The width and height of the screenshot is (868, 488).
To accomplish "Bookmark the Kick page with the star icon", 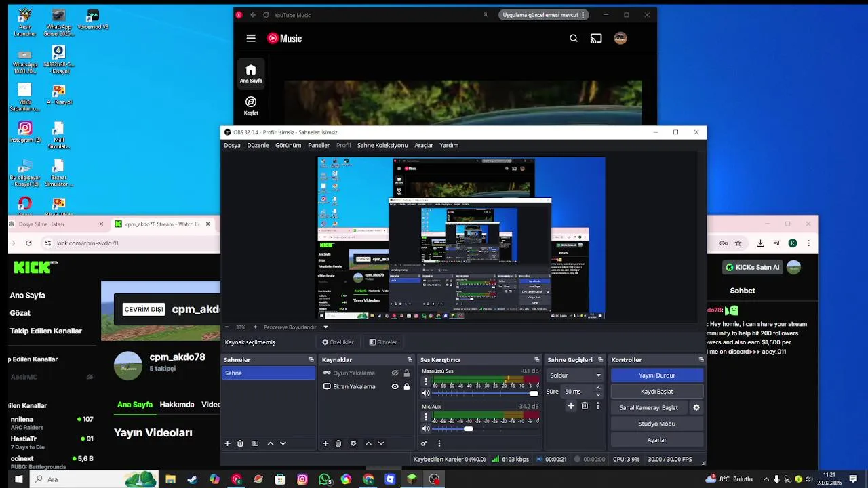I will [x=738, y=243].
